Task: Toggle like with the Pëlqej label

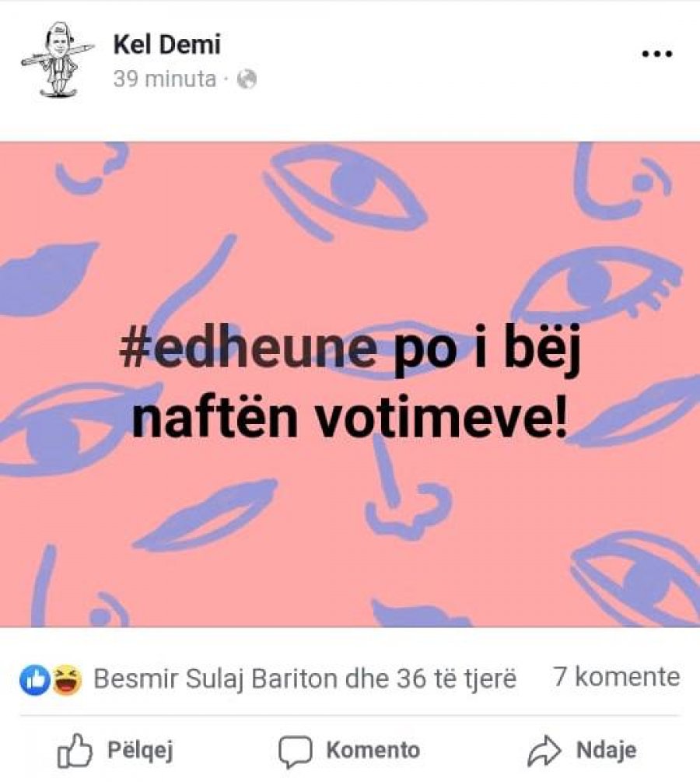Action: (140, 751)
